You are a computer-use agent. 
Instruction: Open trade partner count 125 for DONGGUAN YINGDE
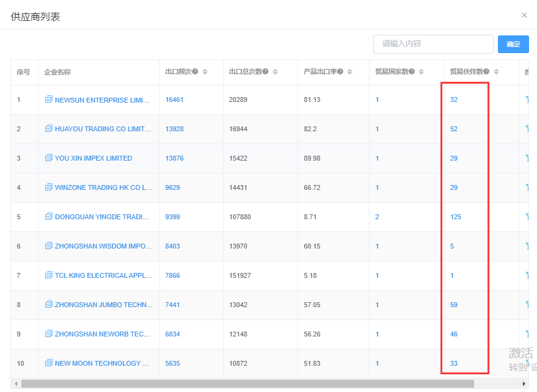456,217
